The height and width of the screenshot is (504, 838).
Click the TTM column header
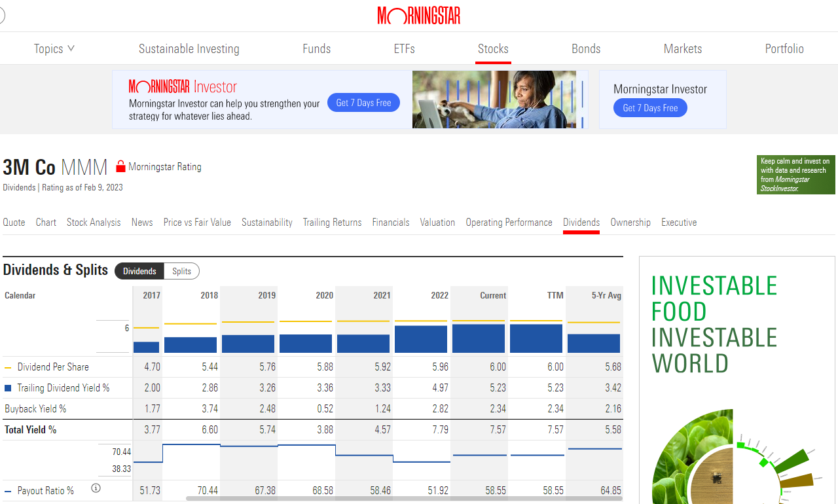pyautogui.click(x=555, y=296)
